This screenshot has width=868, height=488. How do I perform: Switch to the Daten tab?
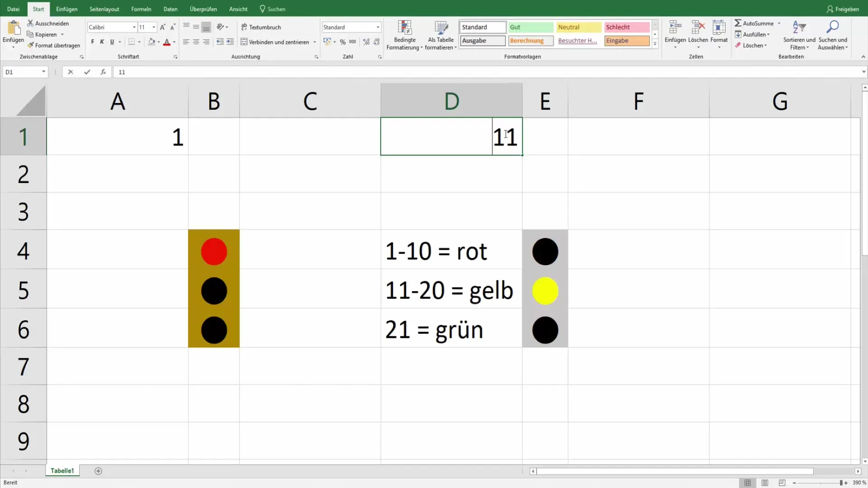[x=170, y=9]
